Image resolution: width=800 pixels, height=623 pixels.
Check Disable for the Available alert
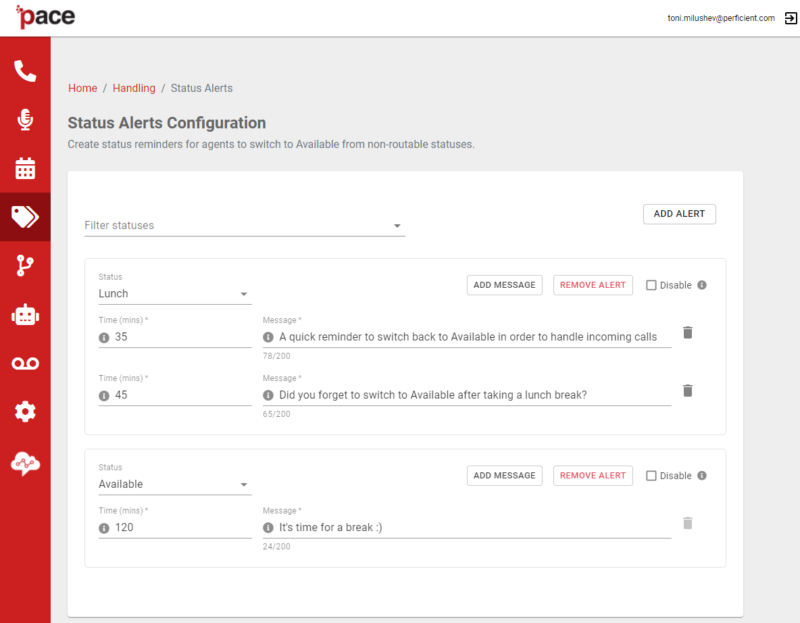coord(650,475)
